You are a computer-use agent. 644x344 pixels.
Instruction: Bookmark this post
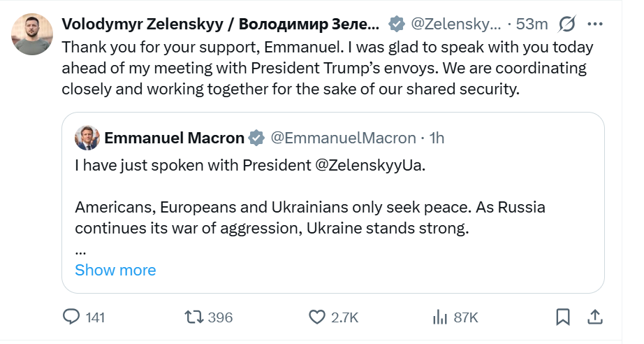562,317
